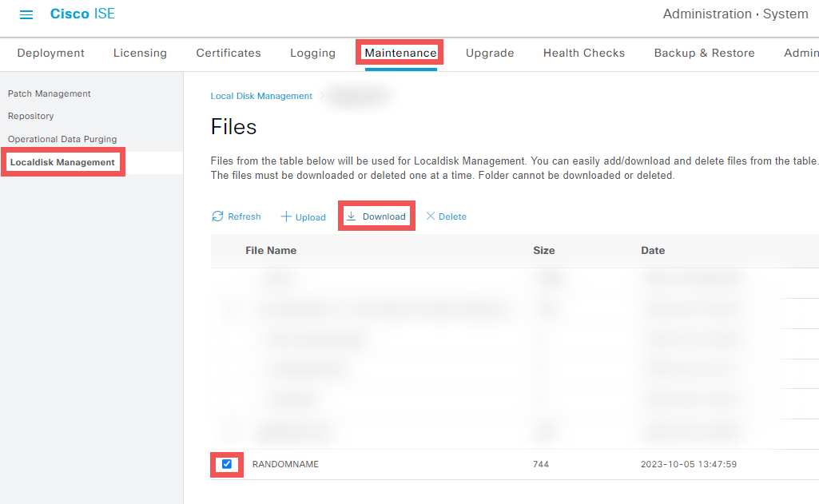This screenshot has width=819, height=504.
Task: Switch to the Health Checks tab
Action: tap(584, 53)
